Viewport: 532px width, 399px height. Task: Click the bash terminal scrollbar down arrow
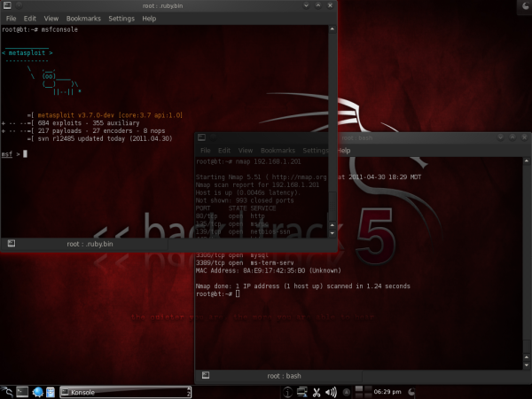pyautogui.click(x=527, y=365)
